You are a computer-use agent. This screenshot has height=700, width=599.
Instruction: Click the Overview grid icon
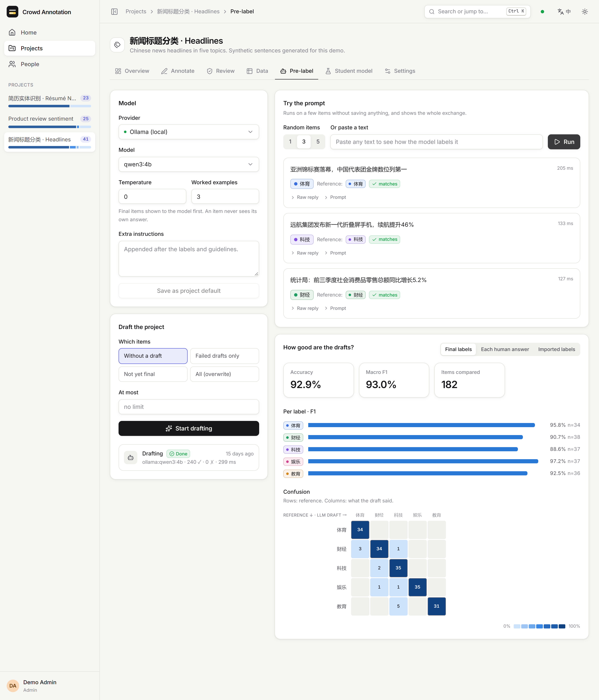pyautogui.click(x=118, y=71)
